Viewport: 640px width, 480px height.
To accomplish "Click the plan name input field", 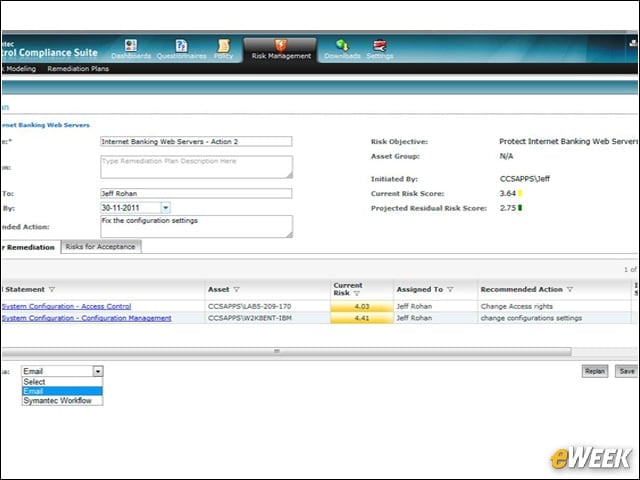I will (196, 142).
